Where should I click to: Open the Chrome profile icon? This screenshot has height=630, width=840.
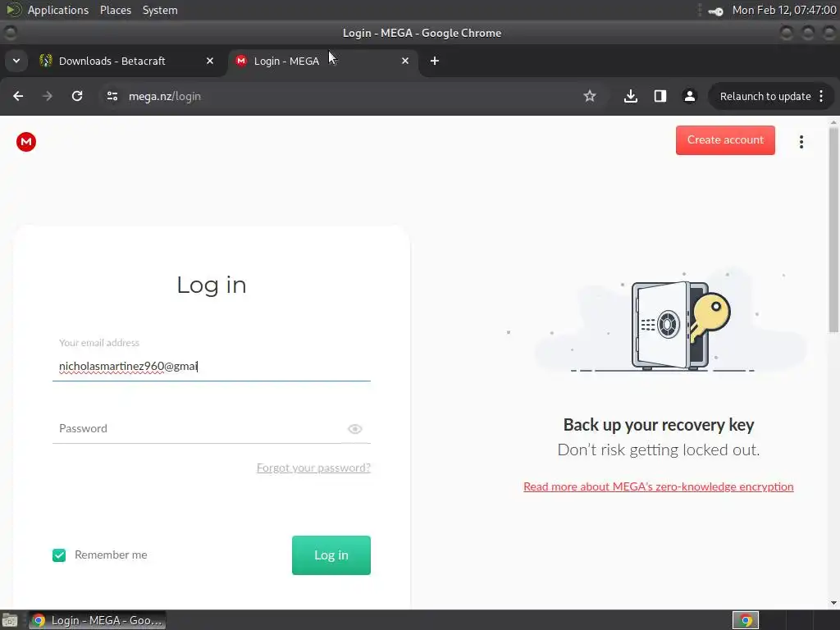[x=689, y=96]
